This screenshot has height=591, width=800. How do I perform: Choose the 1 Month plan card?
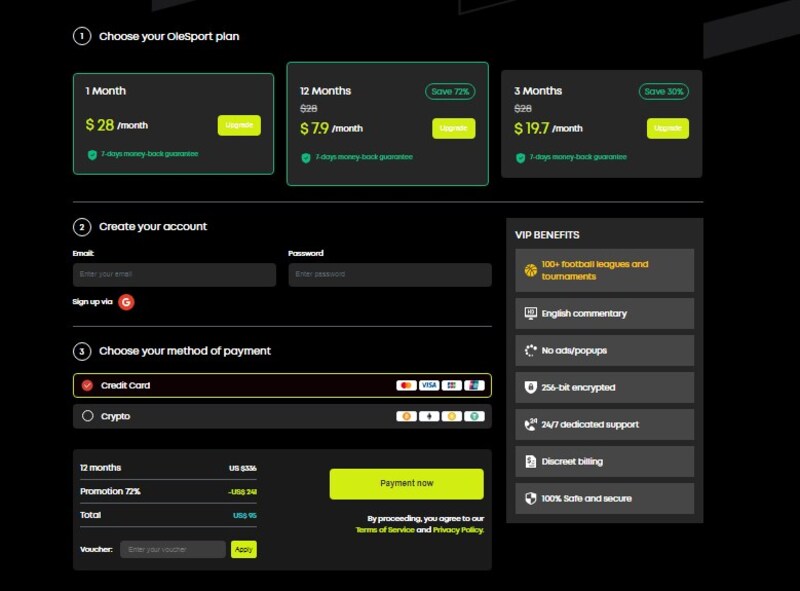173,123
